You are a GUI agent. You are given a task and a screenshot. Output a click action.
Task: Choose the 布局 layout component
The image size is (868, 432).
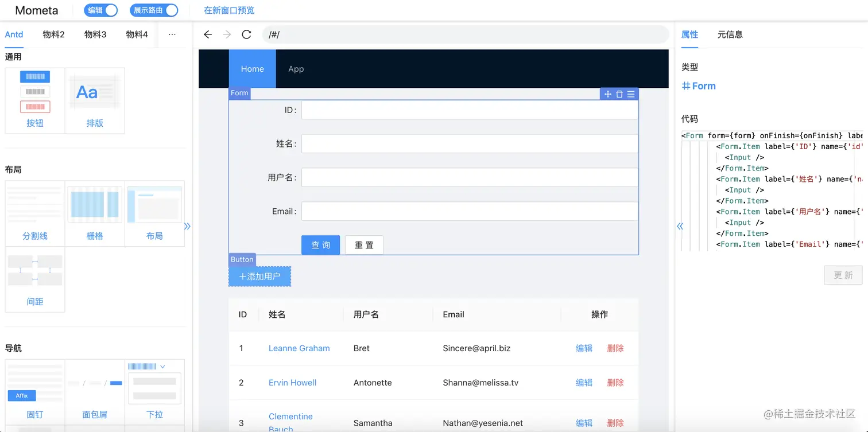(x=154, y=213)
